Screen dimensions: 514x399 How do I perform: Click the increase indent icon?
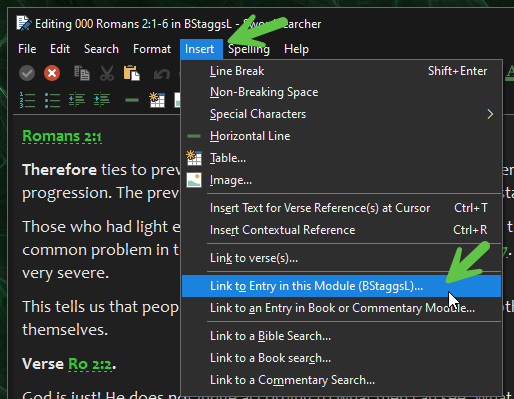tap(102, 100)
